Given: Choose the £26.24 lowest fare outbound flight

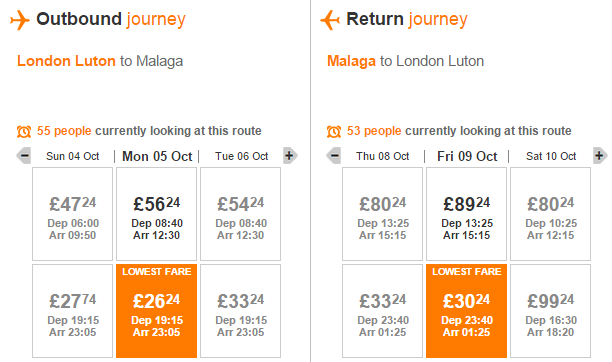Looking at the screenshot, I should [x=157, y=311].
